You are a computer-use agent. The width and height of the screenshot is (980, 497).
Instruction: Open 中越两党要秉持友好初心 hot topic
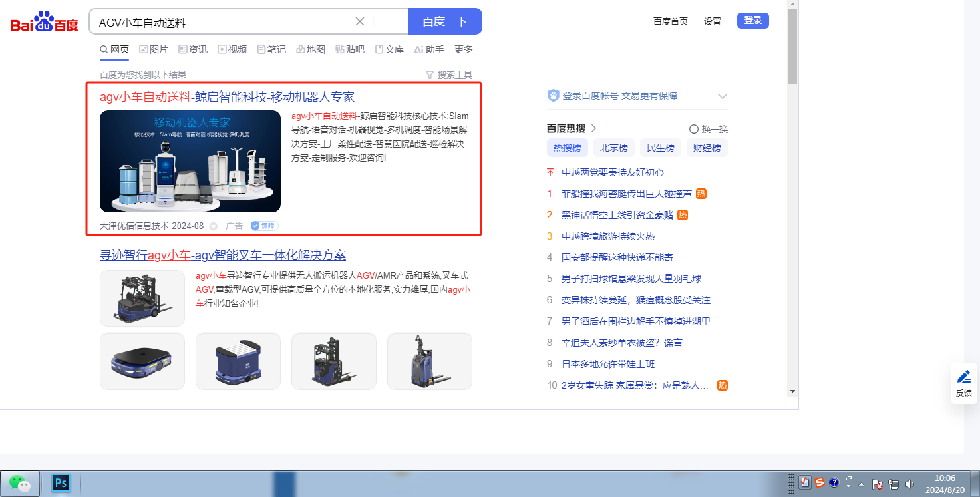tap(613, 172)
